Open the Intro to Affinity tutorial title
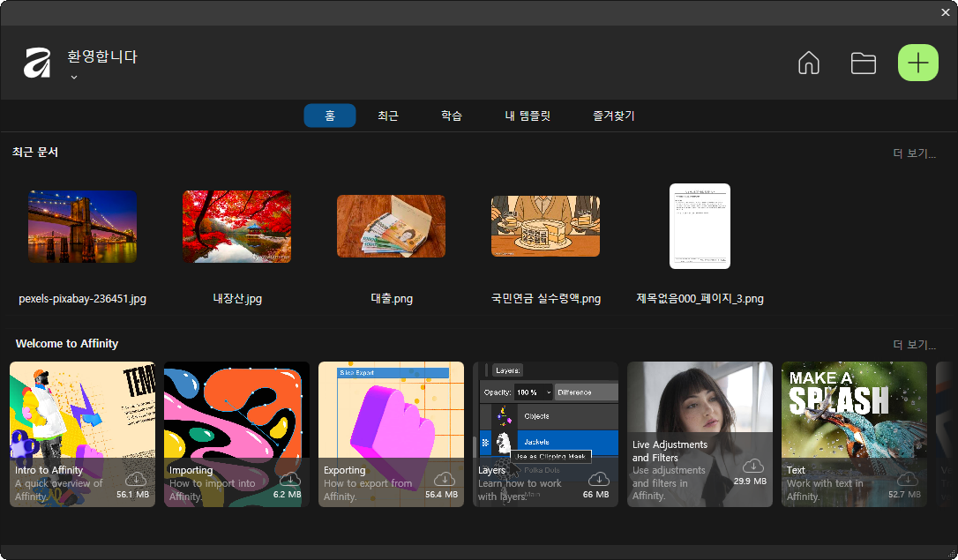The image size is (958, 560). pyautogui.click(x=49, y=470)
